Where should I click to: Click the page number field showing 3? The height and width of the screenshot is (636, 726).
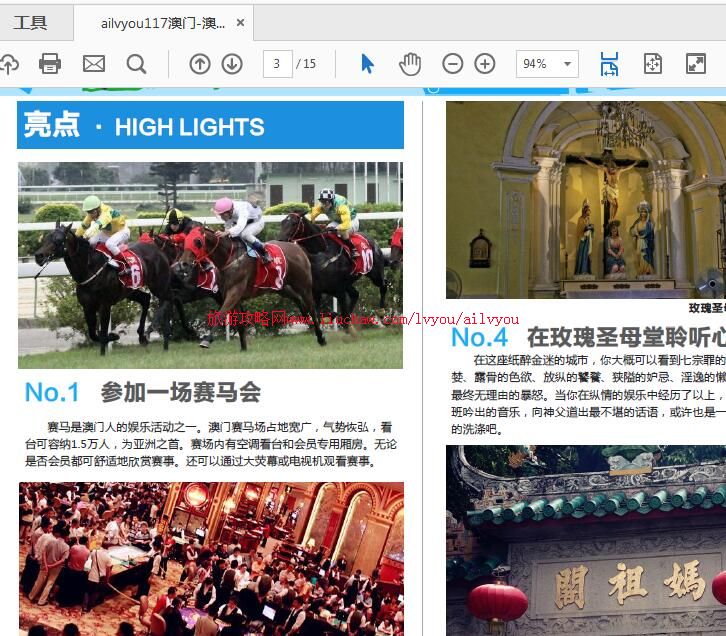coord(277,64)
